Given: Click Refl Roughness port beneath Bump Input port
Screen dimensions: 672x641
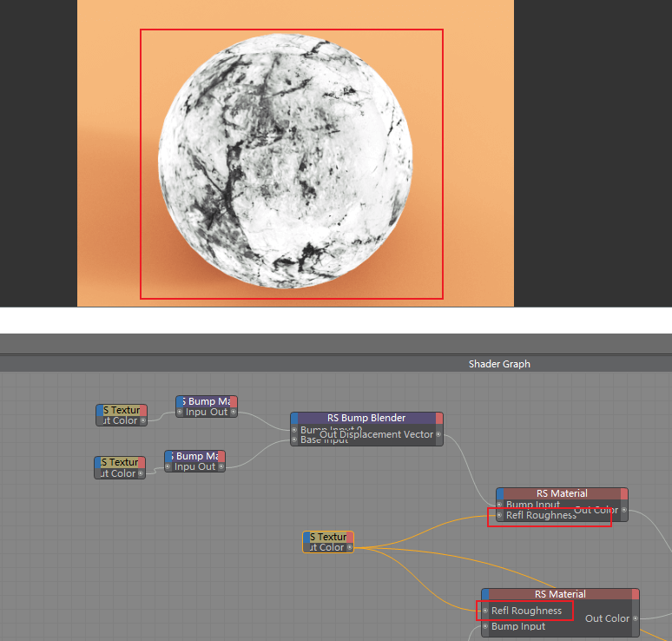Looking at the screenshot, I should (499, 515).
